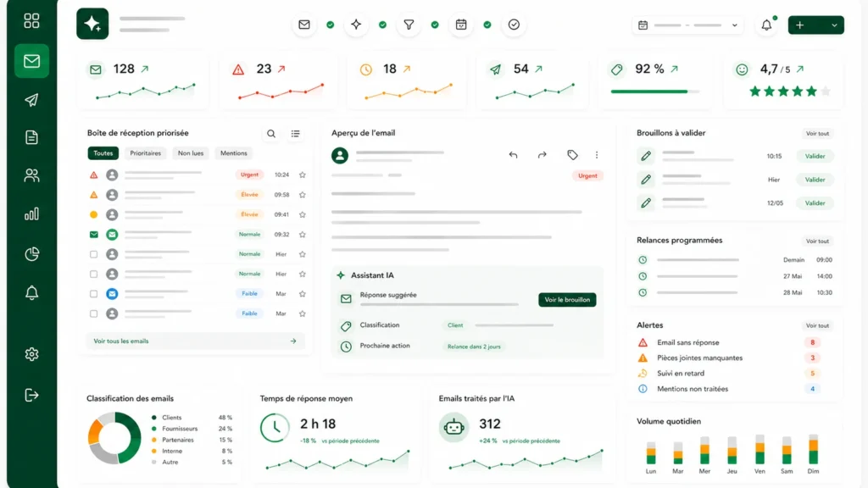
Task: Uncheck the selected 09:32 email checkbox
Action: pos(93,235)
